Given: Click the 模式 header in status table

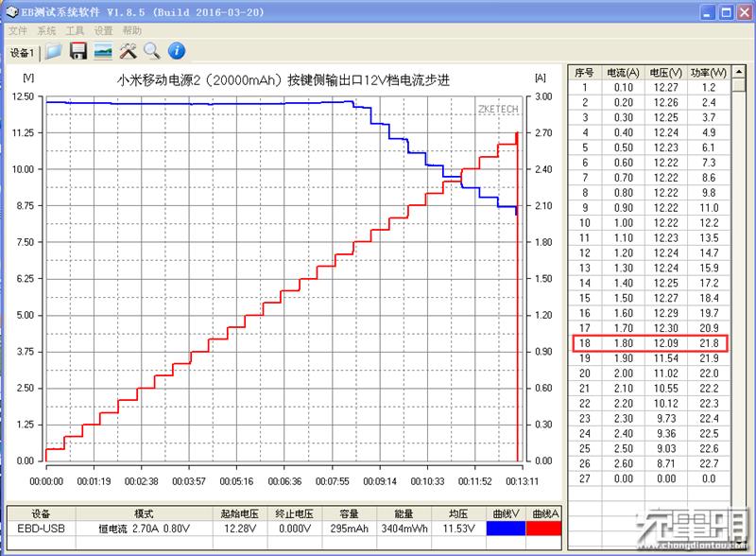Looking at the screenshot, I should pos(145,513).
